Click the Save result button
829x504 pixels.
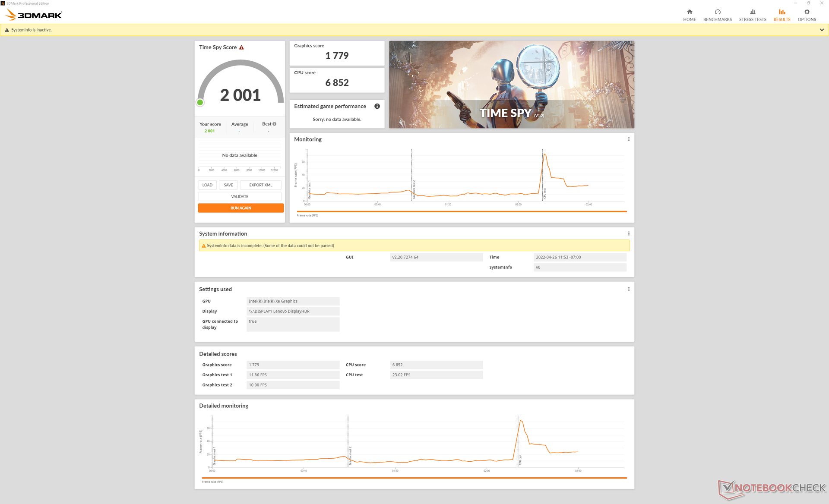pyautogui.click(x=228, y=185)
